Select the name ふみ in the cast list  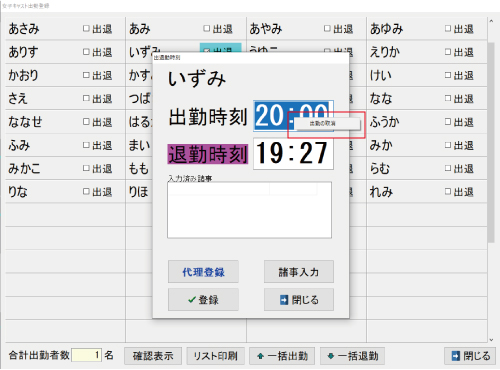click(x=19, y=145)
